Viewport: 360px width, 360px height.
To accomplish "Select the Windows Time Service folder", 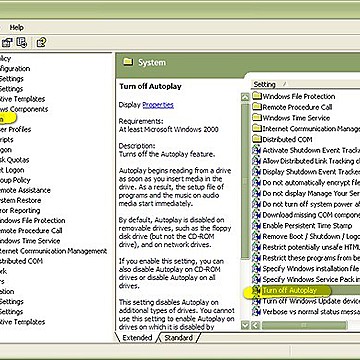I will point(291,118).
